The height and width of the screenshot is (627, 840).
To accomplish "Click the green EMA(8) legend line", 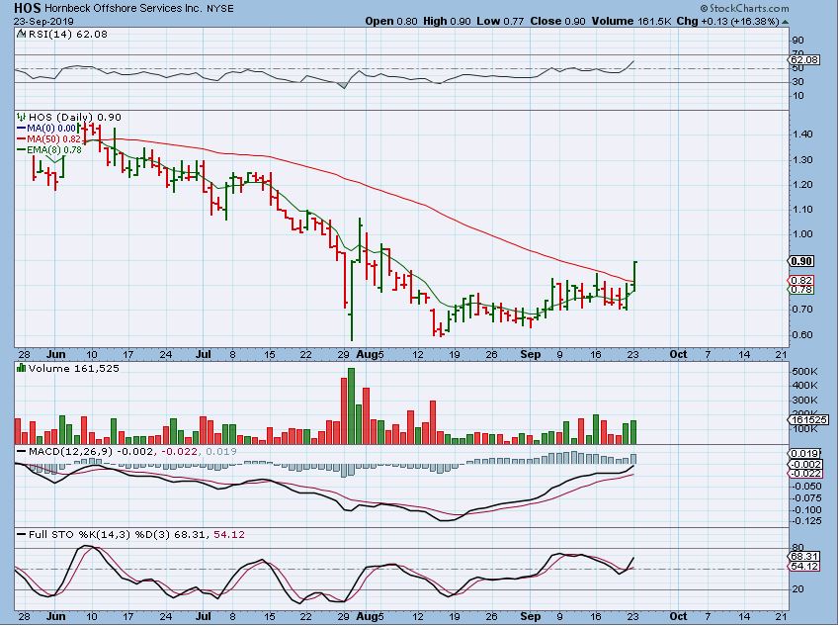I will tap(22, 150).
